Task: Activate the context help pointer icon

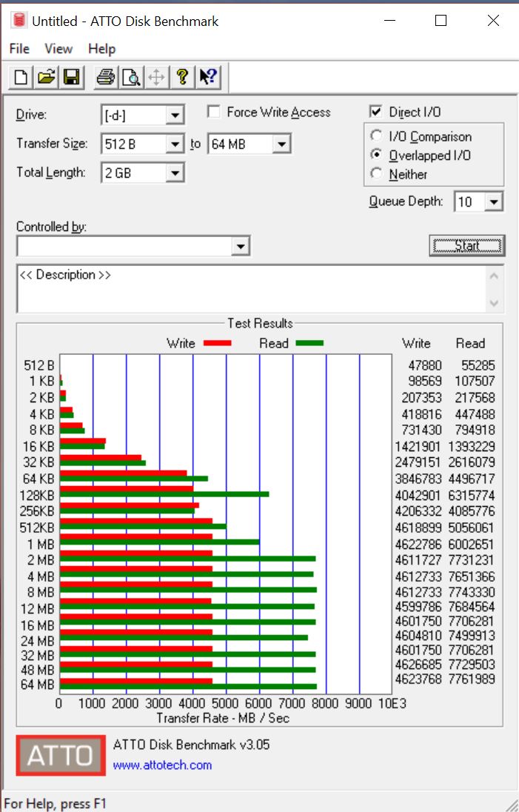Action: point(207,77)
